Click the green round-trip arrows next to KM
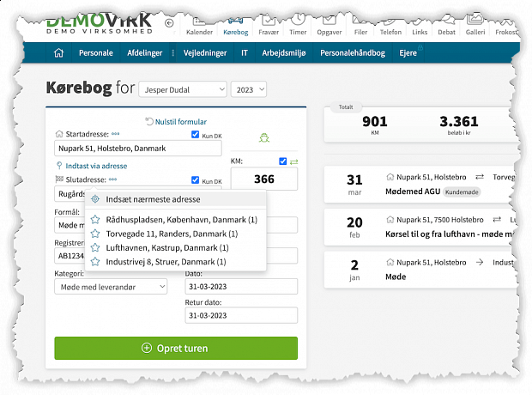Image resolution: width=532 pixels, height=395 pixels. (x=294, y=161)
